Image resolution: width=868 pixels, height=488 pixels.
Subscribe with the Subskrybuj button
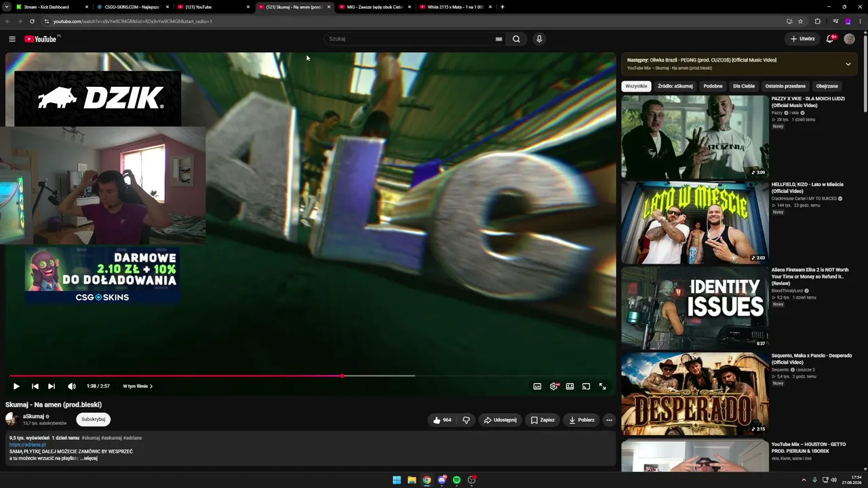coord(94,420)
